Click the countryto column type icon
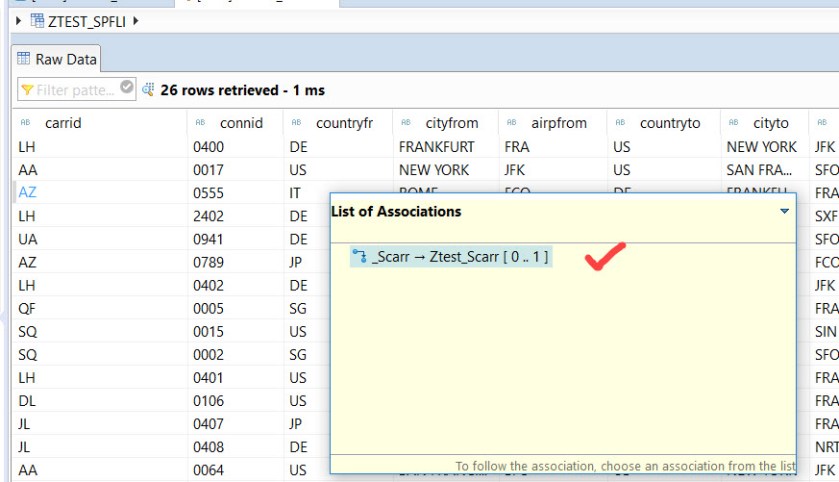 coord(620,123)
